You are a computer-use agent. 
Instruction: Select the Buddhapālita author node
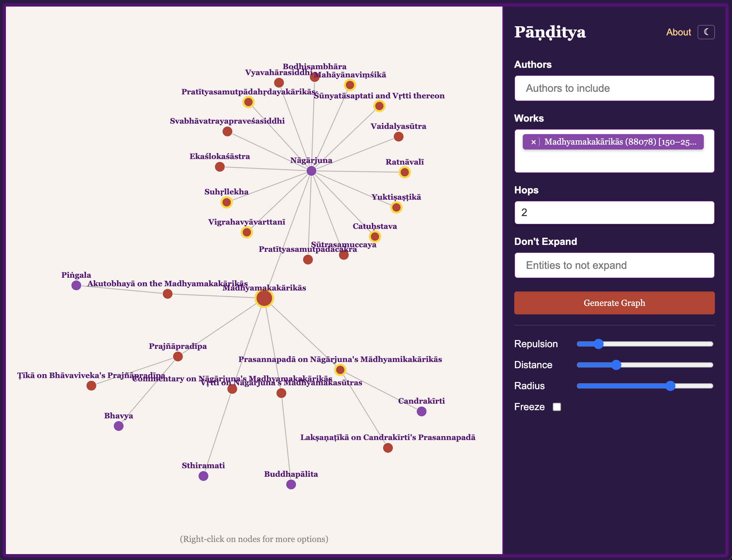pyautogui.click(x=291, y=484)
